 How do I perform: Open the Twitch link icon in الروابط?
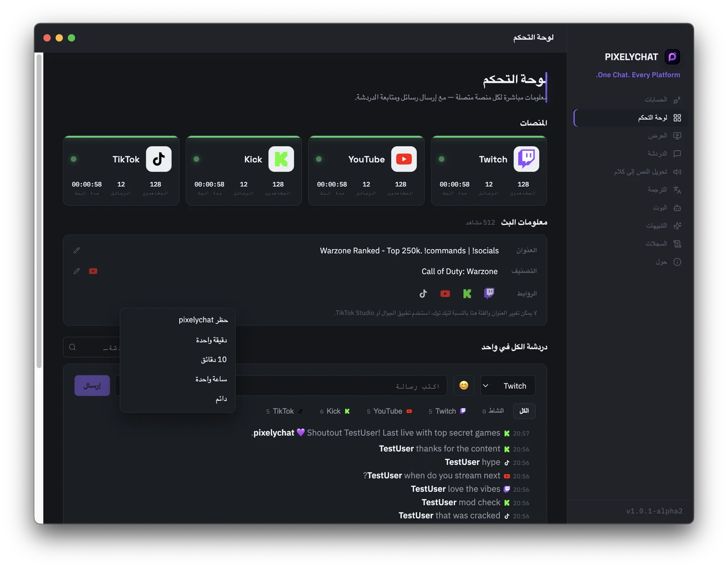pos(489,293)
